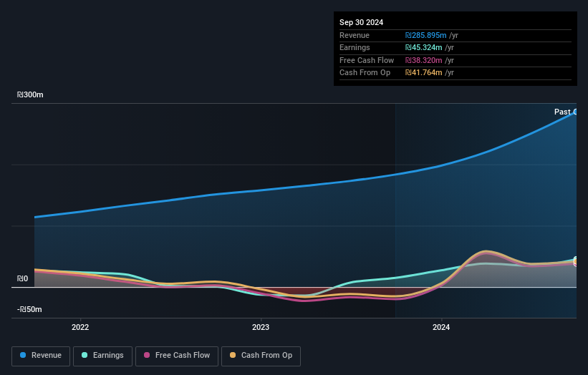The height and width of the screenshot is (375, 588).
Task: Click the Free Cash Flow label in tooltip
Action: coord(367,60)
